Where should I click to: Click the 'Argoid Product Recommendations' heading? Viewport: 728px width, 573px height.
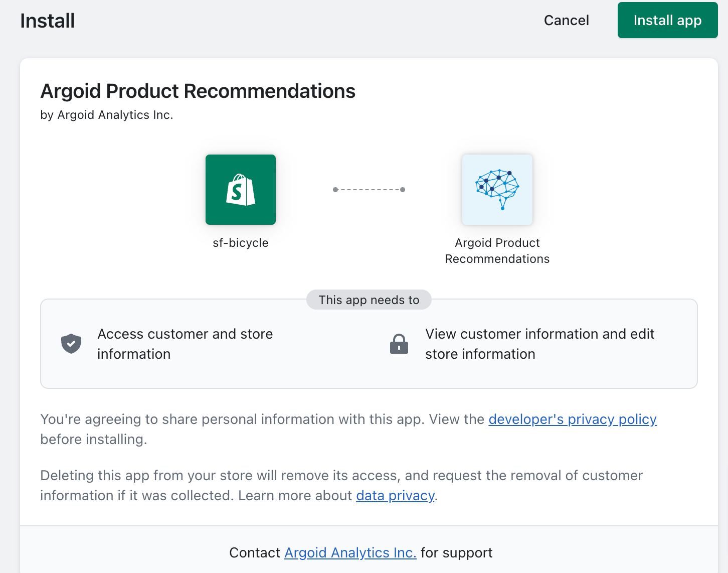(198, 91)
